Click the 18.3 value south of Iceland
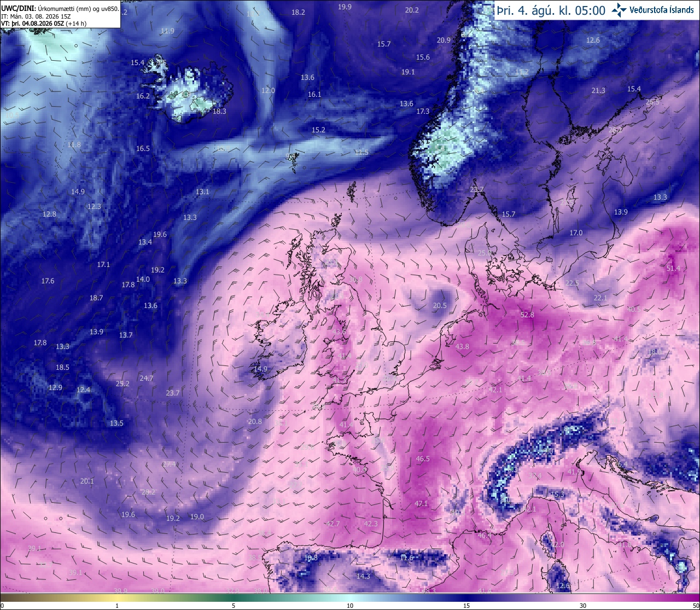This screenshot has height=610, width=700. tap(219, 111)
